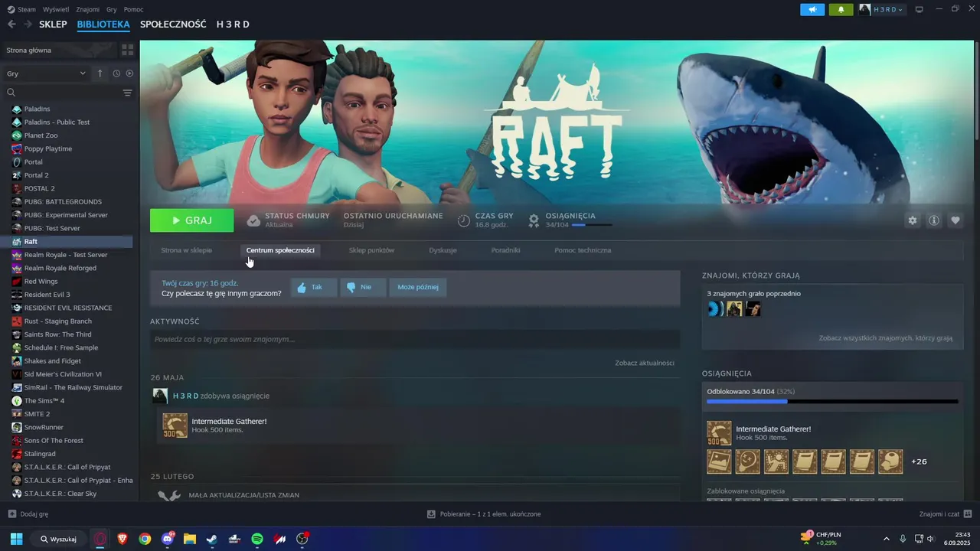This screenshot has height=551, width=980.
Task: Open the Wyświetl menu
Action: [56, 9]
